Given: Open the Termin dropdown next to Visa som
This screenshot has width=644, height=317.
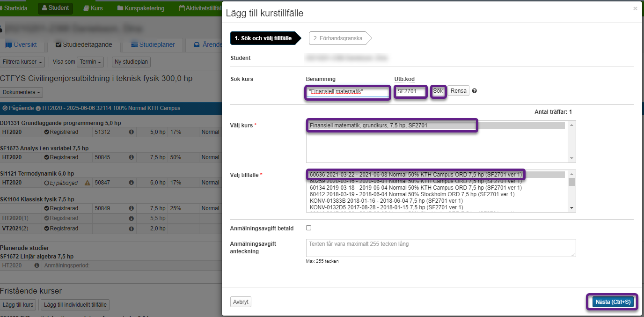Looking at the screenshot, I should pyautogui.click(x=90, y=62).
